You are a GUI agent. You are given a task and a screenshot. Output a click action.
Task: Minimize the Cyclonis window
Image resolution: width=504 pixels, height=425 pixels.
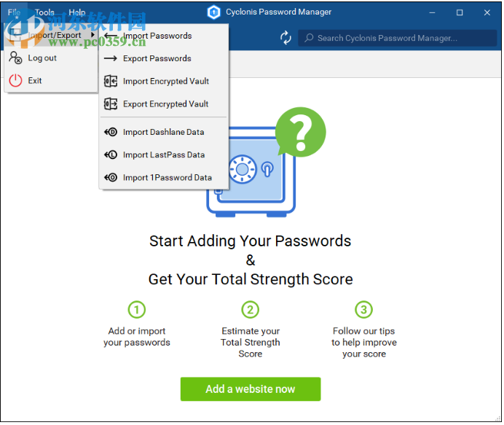click(432, 12)
